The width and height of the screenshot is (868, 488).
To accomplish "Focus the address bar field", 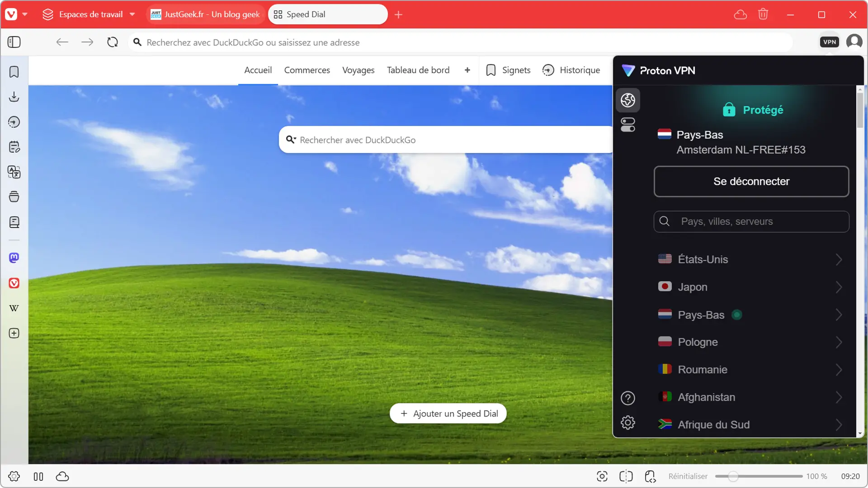I will [x=460, y=42].
